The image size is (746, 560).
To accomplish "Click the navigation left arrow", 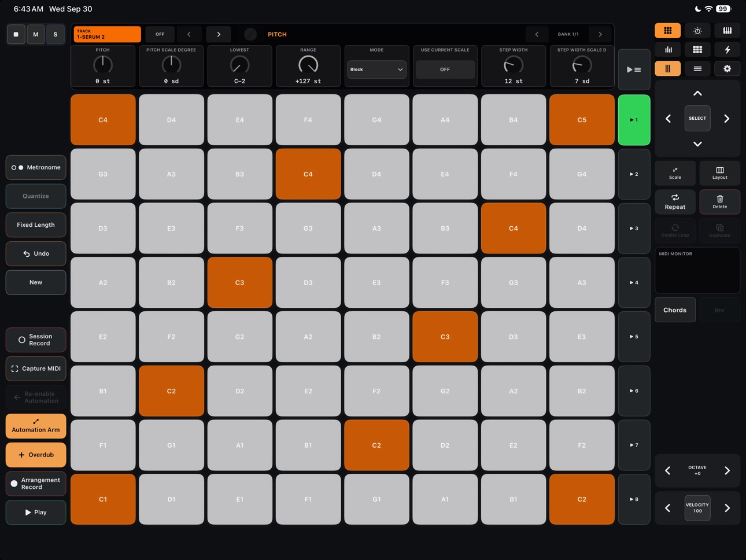I will click(x=668, y=119).
